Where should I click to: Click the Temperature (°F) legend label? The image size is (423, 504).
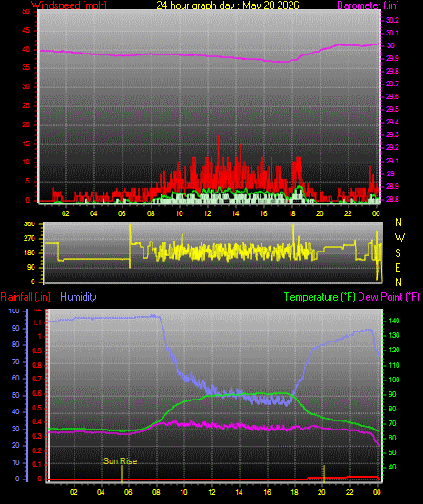pos(320,297)
